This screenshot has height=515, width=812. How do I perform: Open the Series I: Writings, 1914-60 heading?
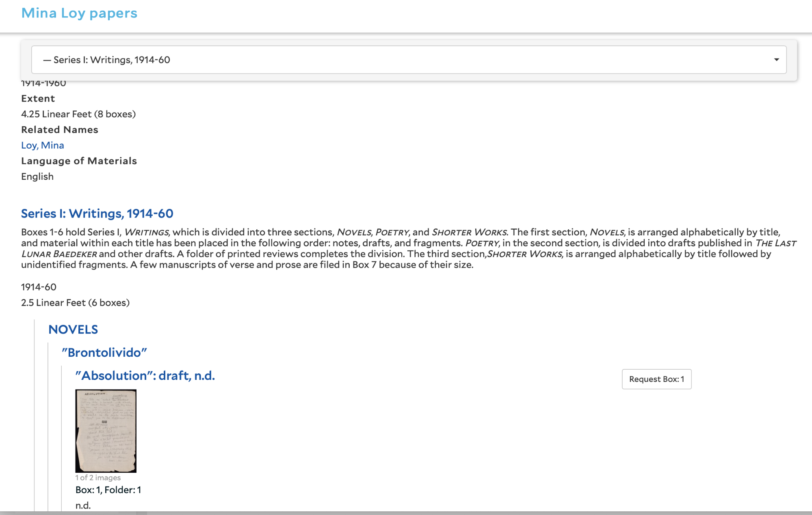pyautogui.click(x=97, y=213)
